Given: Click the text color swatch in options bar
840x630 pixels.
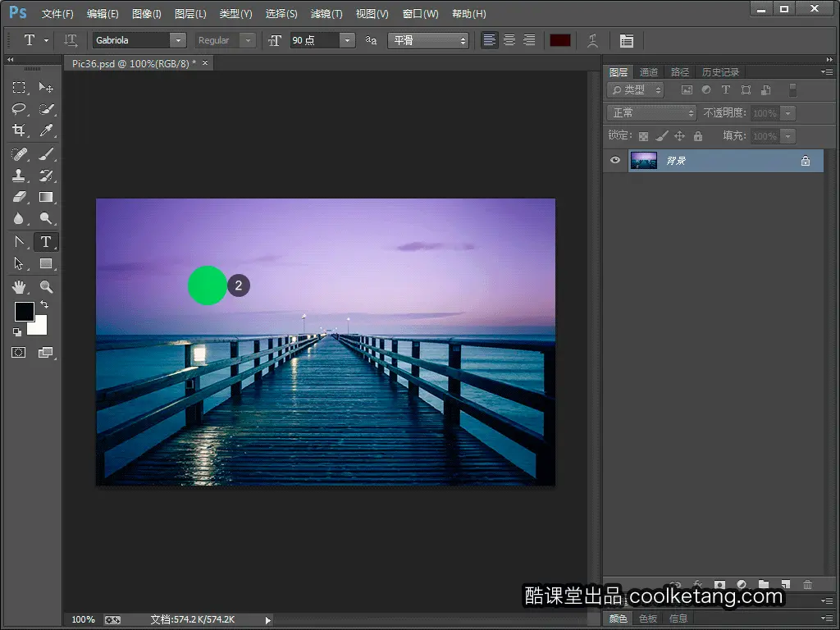Looking at the screenshot, I should click(x=559, y=41).
